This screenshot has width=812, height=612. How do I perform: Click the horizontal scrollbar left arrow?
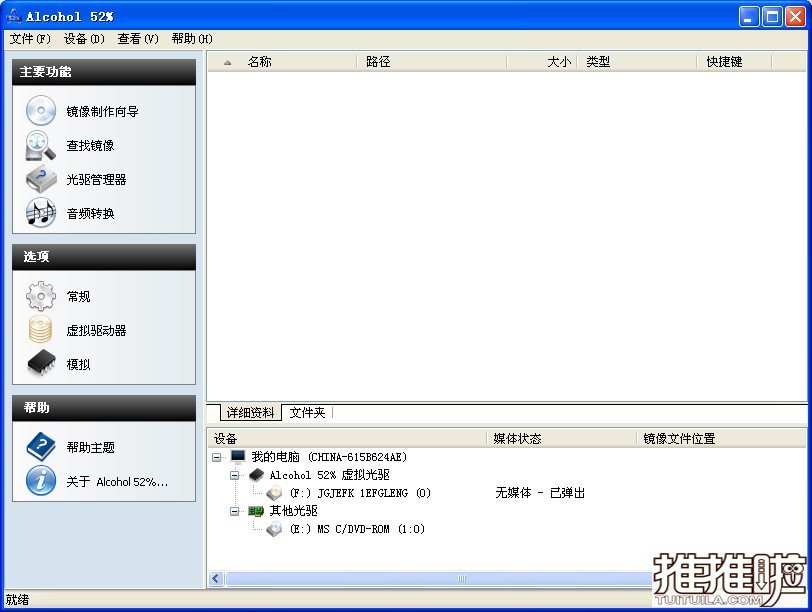click(x=216, y=578)
